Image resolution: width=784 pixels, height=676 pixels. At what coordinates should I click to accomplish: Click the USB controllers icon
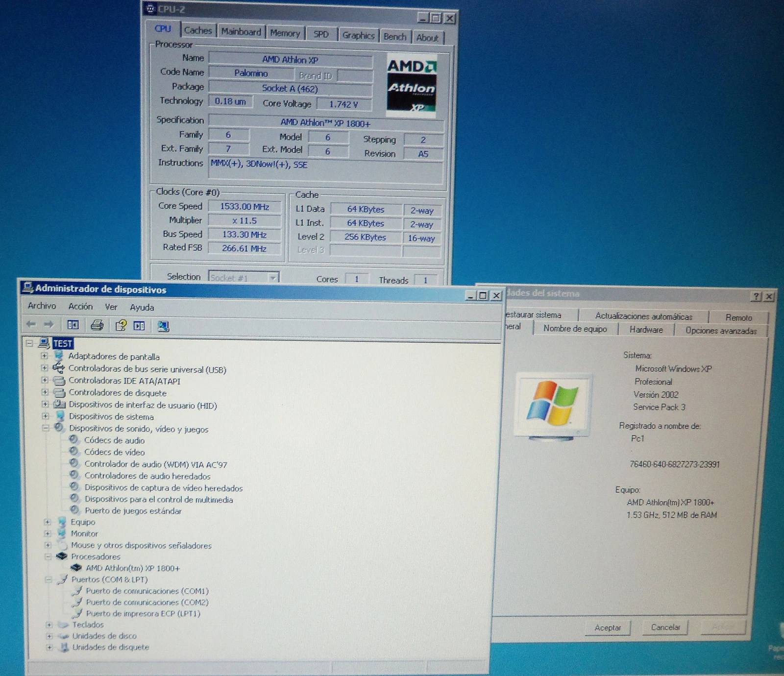coord(59,367)
